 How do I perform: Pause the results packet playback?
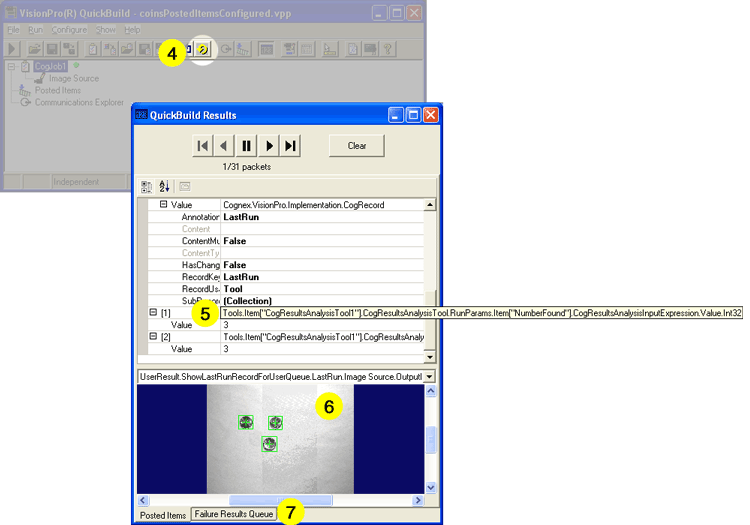click(x=246, y=145)
